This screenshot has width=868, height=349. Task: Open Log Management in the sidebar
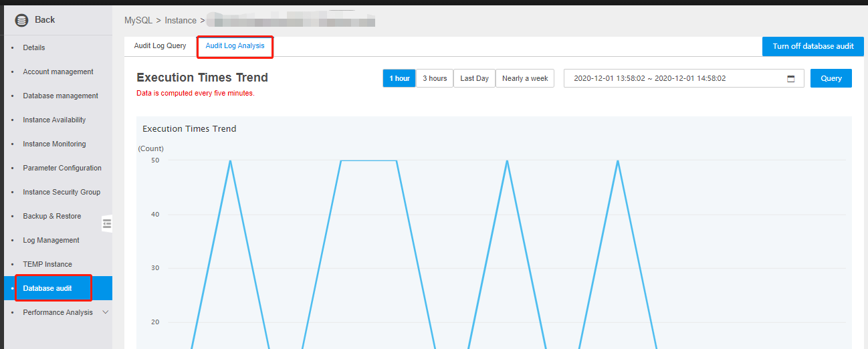pos(51,240)
